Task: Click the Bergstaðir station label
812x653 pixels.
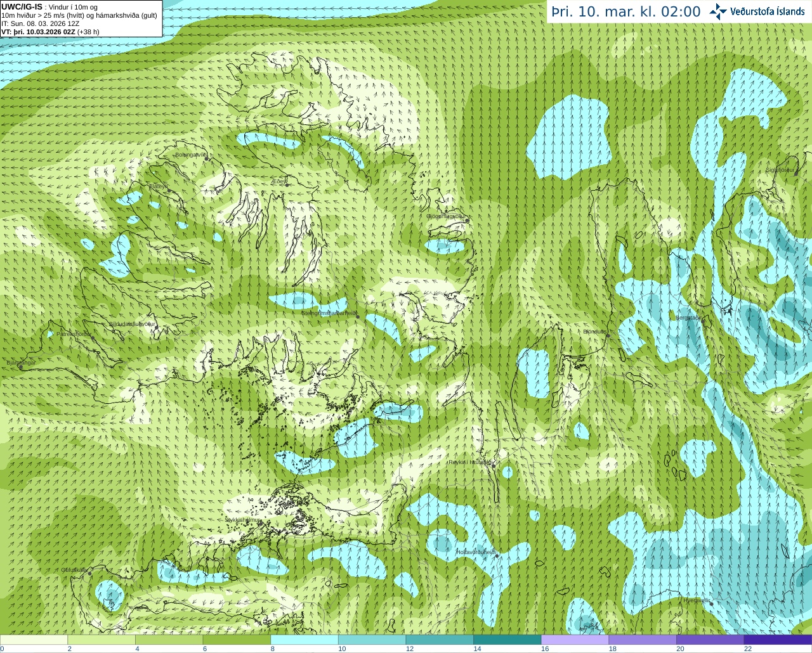Action: tap(688, 318)
